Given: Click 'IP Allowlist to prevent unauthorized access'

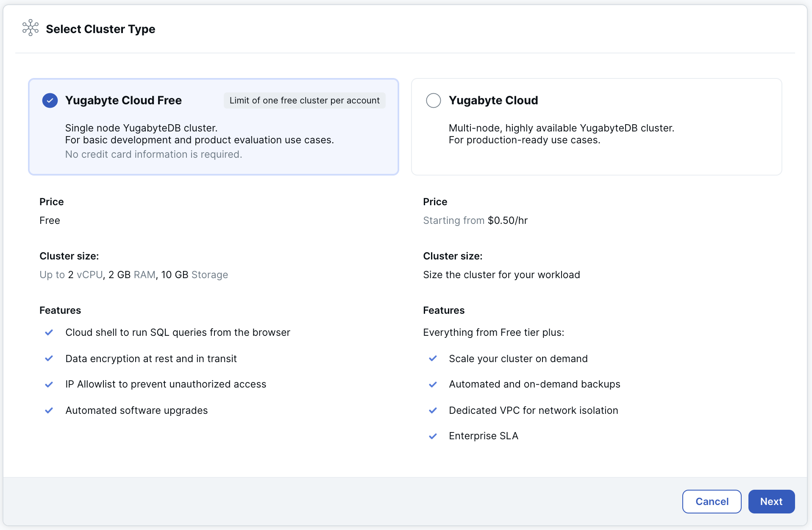Looking at the screenshot, I should coord(166,384).
